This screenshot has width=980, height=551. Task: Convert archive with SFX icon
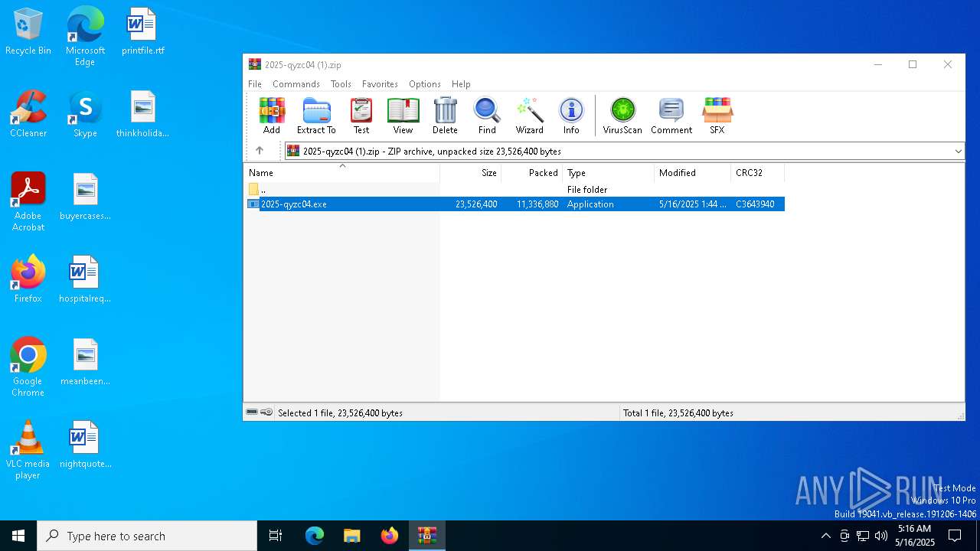point(717,116)
